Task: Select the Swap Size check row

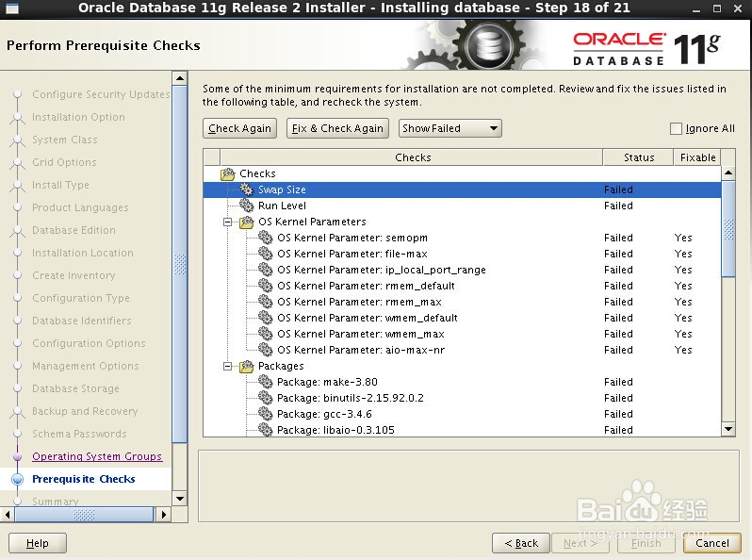Action: pos(462,189)
